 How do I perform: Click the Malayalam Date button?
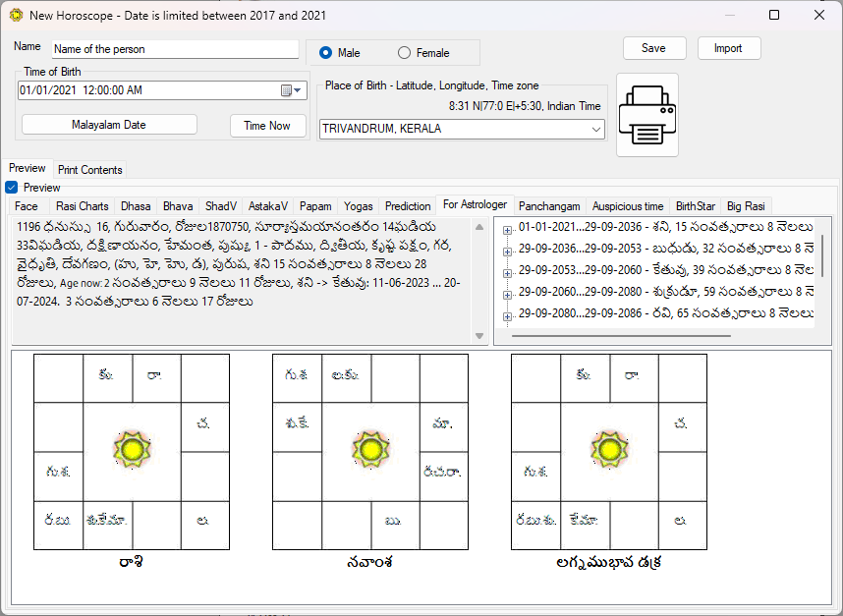(109, 125)
